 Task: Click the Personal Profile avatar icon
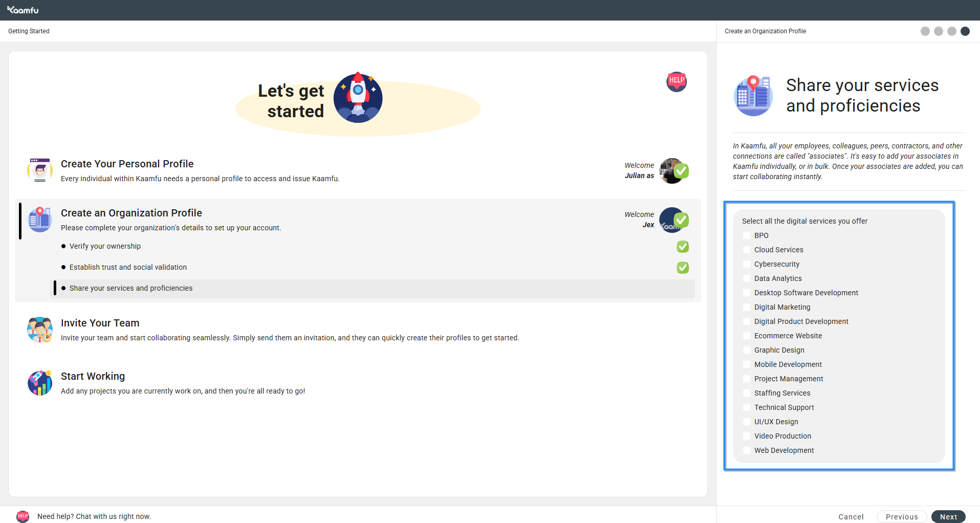[40, 170]
